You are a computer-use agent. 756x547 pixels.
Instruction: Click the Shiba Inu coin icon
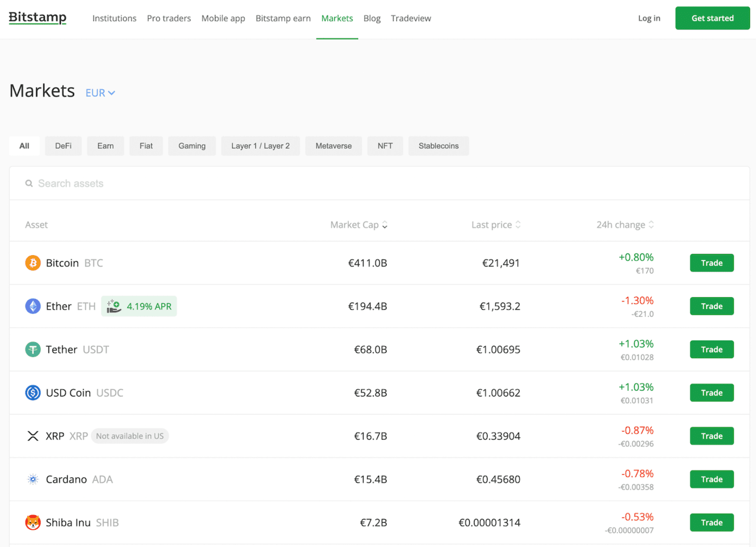(33, 522)
